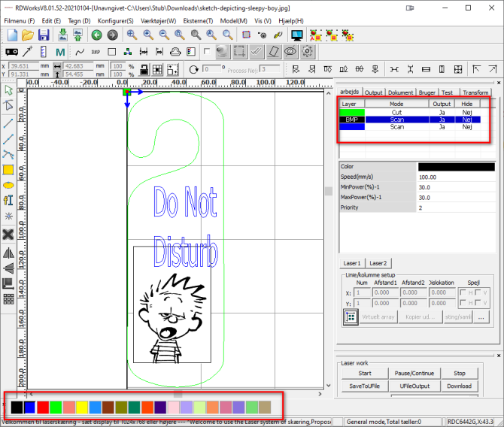
Task: Select the blue Scan layer row
Action: [x=410, y=127]
